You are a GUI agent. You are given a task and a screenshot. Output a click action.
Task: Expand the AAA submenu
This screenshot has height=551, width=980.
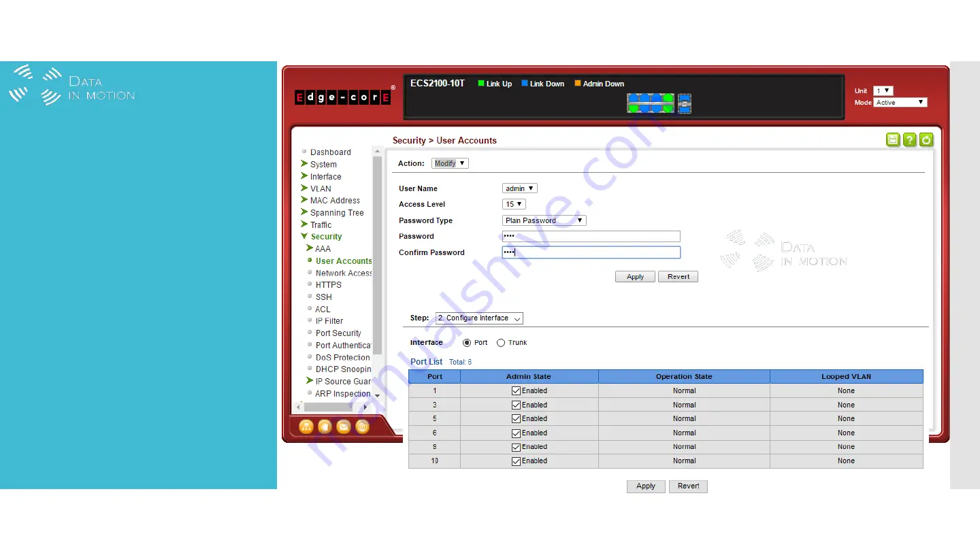pos(310,248)
